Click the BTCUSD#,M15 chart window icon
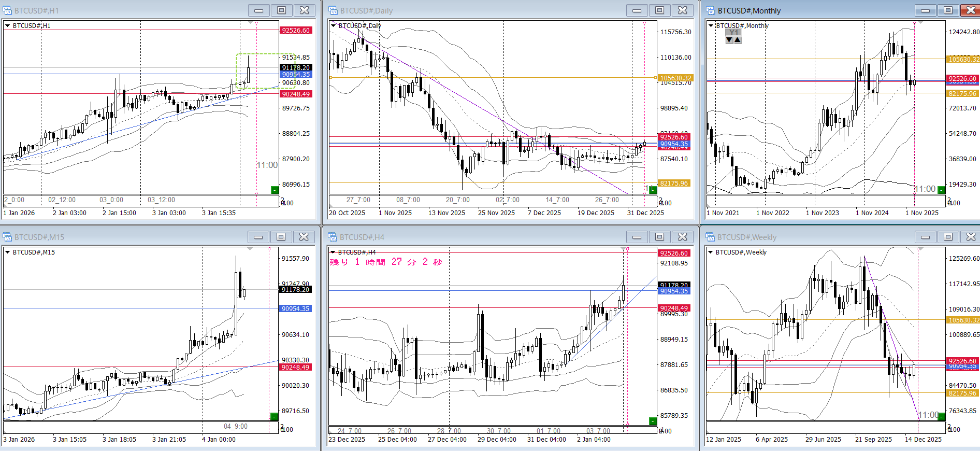 click(x=7, y=237)
